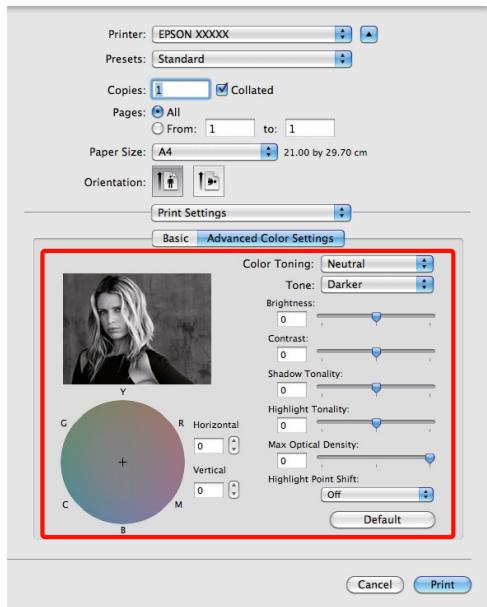This screenshot has width=487, height=607.
Task: Click the Brightness value field
Action: click(x=292, y=320)
